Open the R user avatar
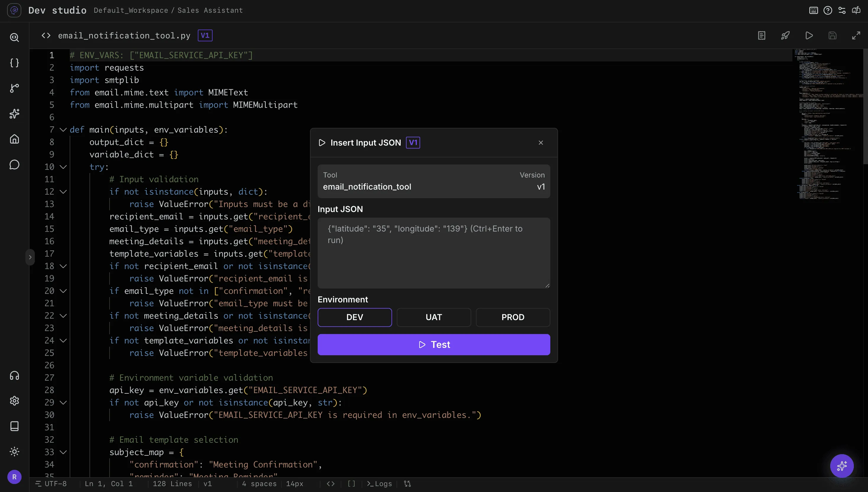 (x=14, y=477)
